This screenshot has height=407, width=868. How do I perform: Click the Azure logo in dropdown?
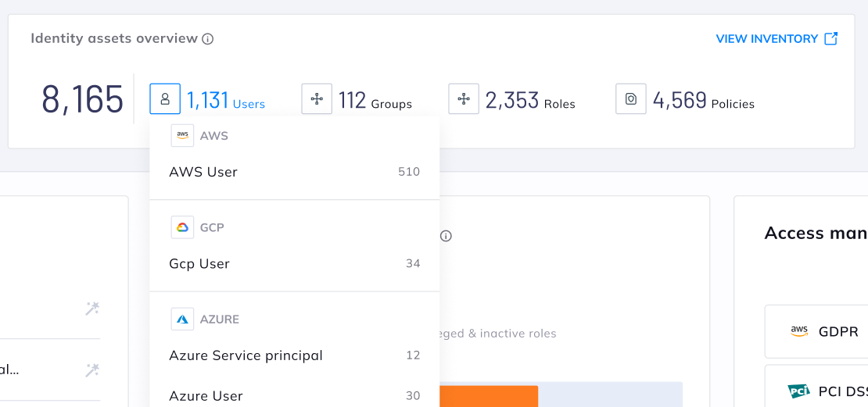(182, 319)
